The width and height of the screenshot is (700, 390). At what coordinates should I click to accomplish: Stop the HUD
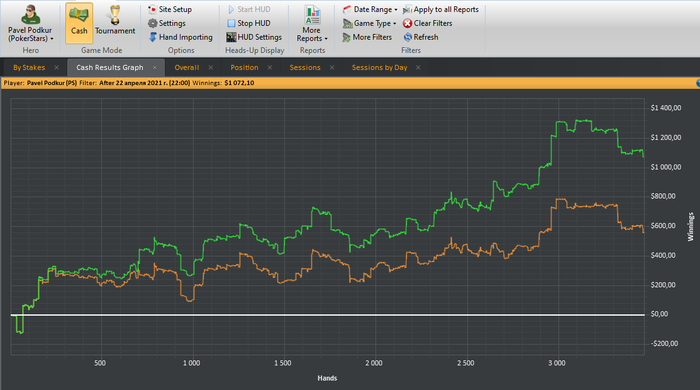click(x=249, y=23)
